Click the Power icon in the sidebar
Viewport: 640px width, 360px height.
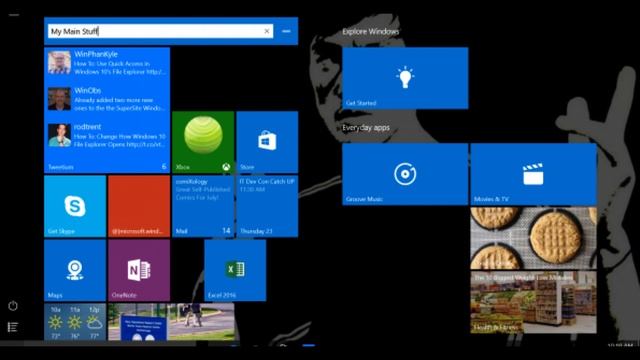[x=13, y=306]
